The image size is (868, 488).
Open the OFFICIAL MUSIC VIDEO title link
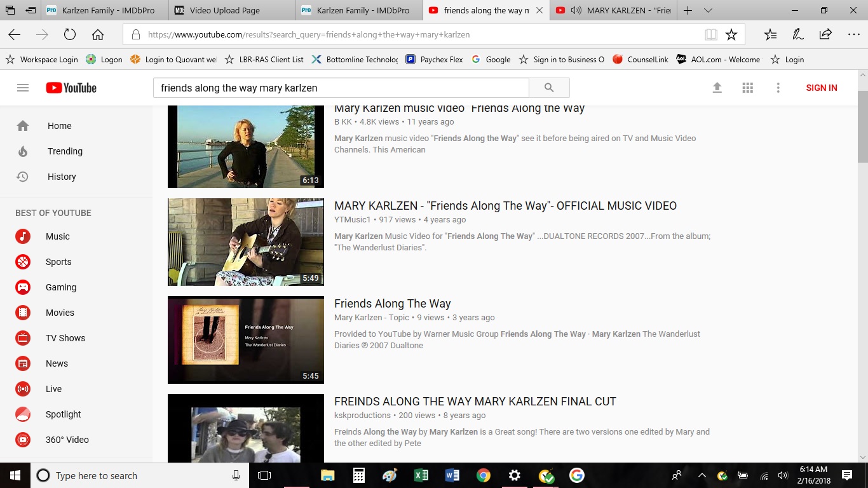[x=505, y=206]
